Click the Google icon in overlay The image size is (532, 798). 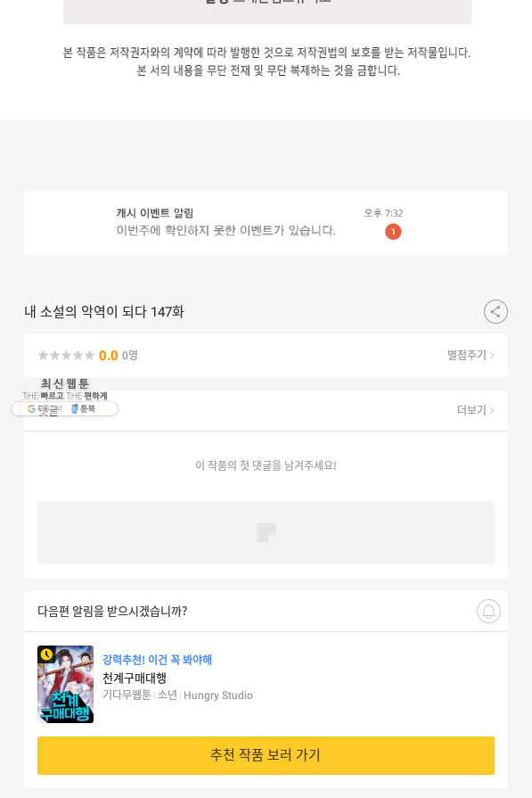coord(31,408)
